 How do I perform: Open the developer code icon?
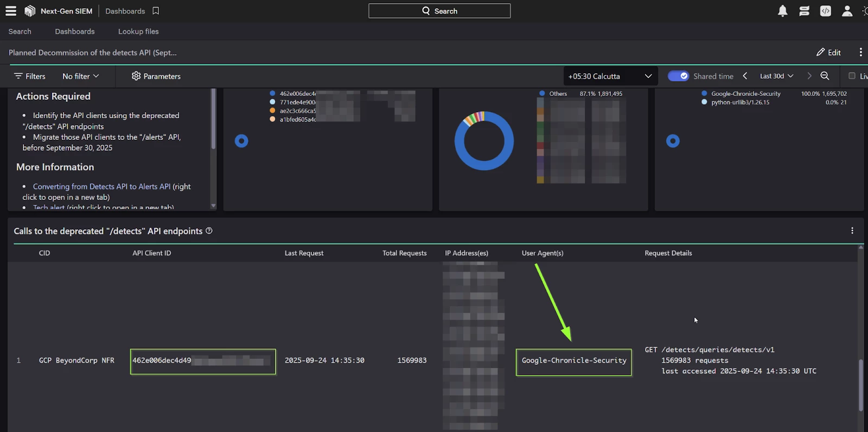(x=825, y=11)
